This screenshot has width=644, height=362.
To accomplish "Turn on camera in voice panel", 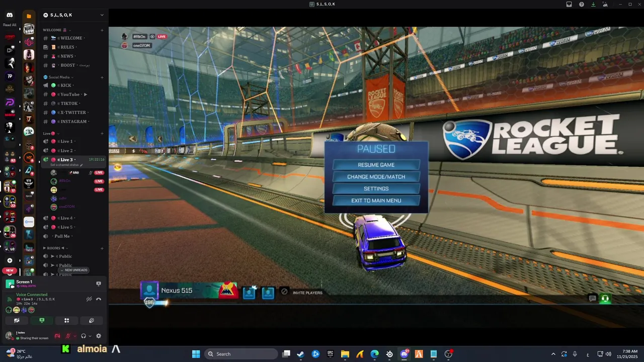I will pyautogui.click(x=17, y=320).
